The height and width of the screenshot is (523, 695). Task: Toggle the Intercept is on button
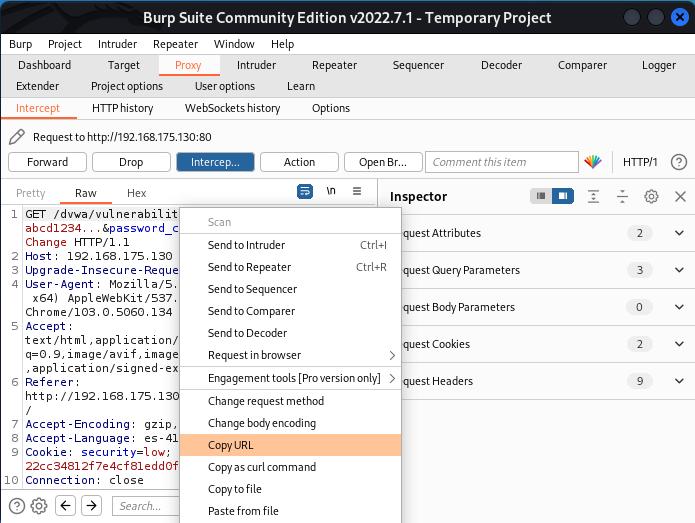coord(215,162)
